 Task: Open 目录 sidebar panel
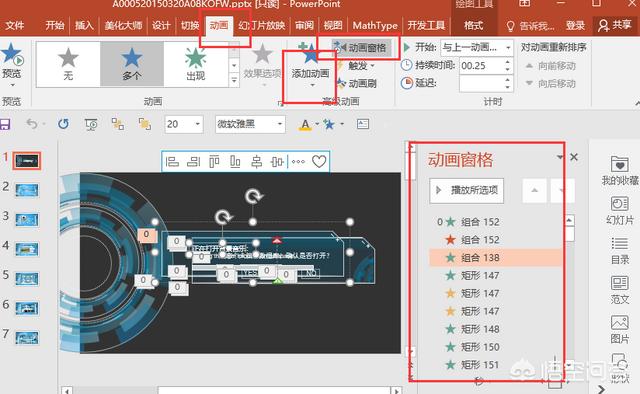click(620, 250)
